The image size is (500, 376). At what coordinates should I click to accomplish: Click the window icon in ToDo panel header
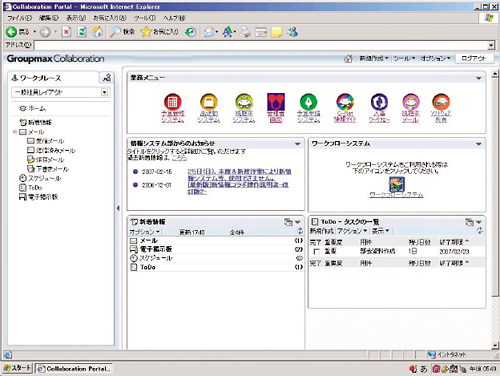pyautogui.click(x=469, y=222)
